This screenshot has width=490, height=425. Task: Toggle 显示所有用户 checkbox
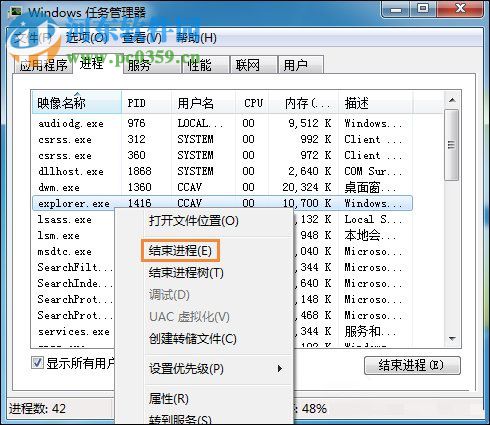37,362
